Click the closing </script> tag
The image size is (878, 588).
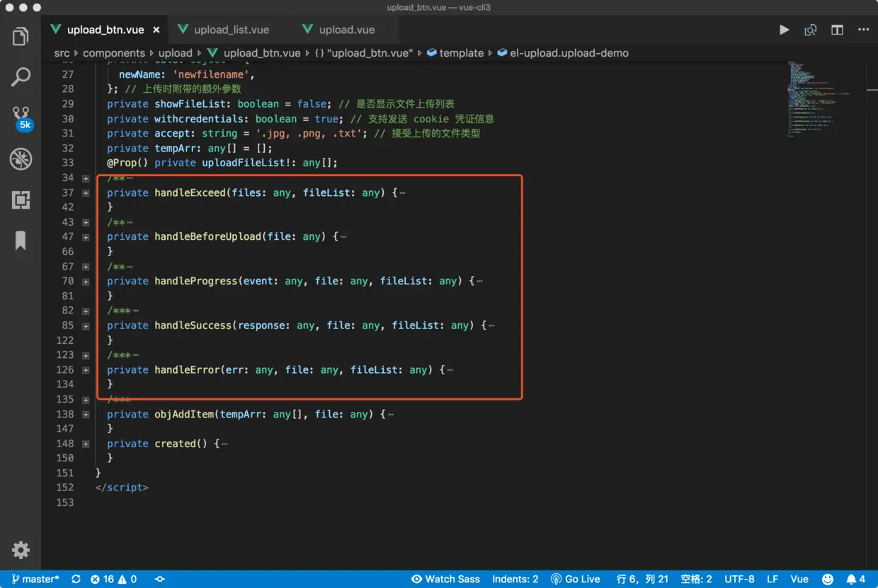click(122, 488)
